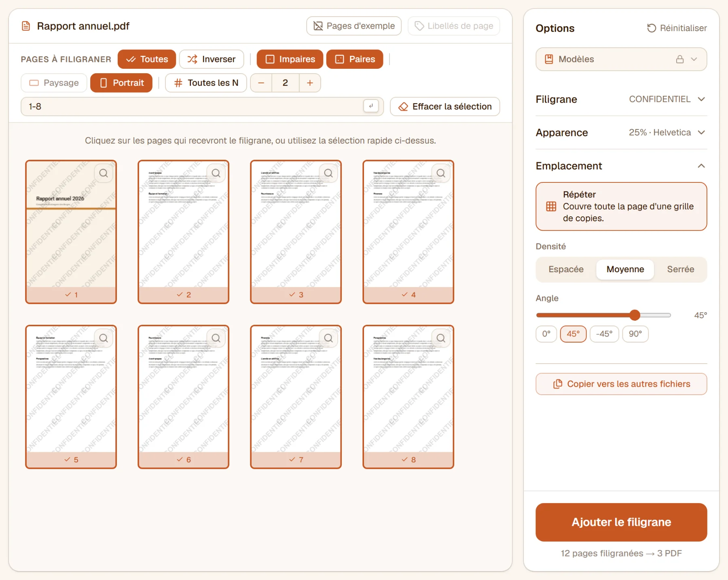Expand the Apparence section
This screenshot has height=580, width=728.
[621, 132]
